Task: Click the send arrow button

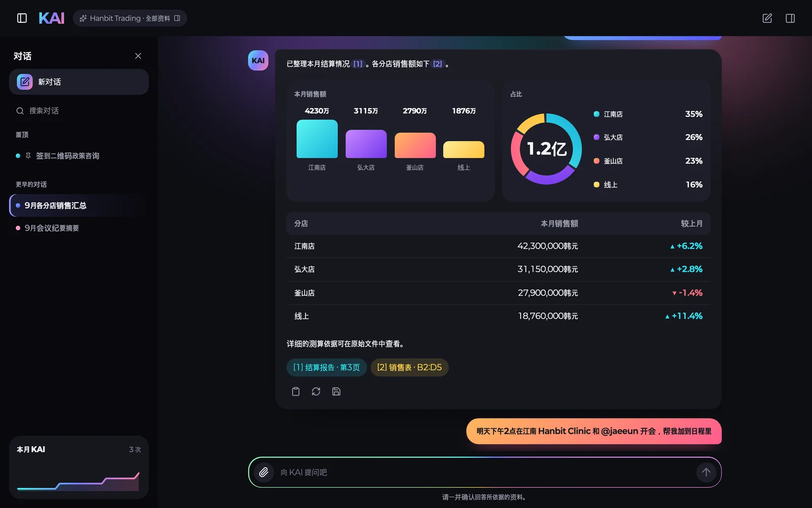Action: click(706, 472)
